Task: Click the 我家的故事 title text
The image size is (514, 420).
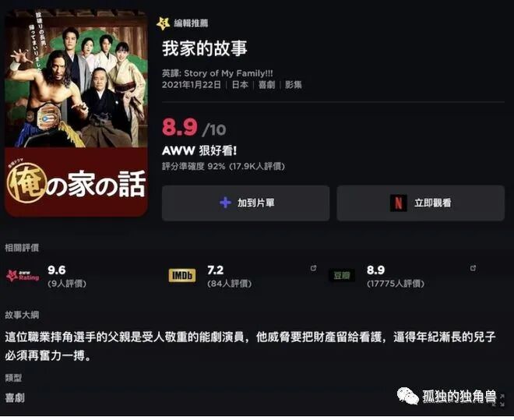Action: (x=205, y=48)
